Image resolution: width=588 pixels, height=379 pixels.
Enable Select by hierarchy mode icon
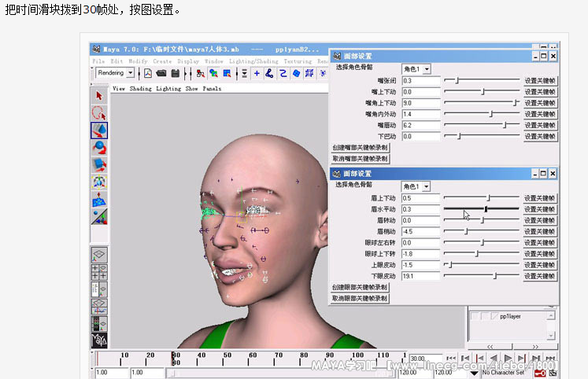click(x=201, y=73)
